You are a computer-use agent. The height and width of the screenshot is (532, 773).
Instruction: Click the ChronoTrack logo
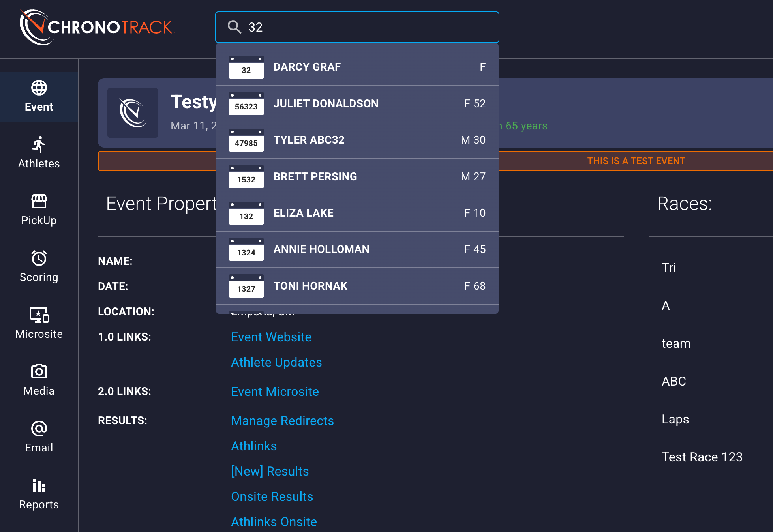click(x=97, y=27)
